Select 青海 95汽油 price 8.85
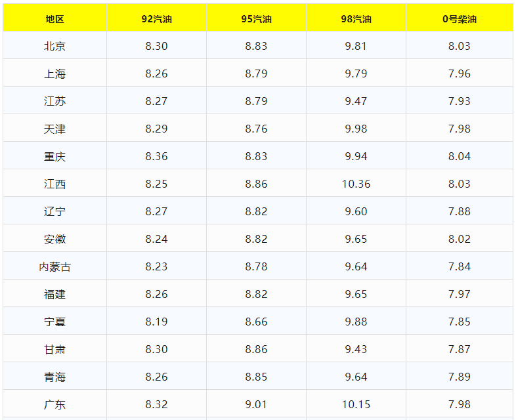Image resolution: width=516 pixels, height=420 pixels. [256, 377]
